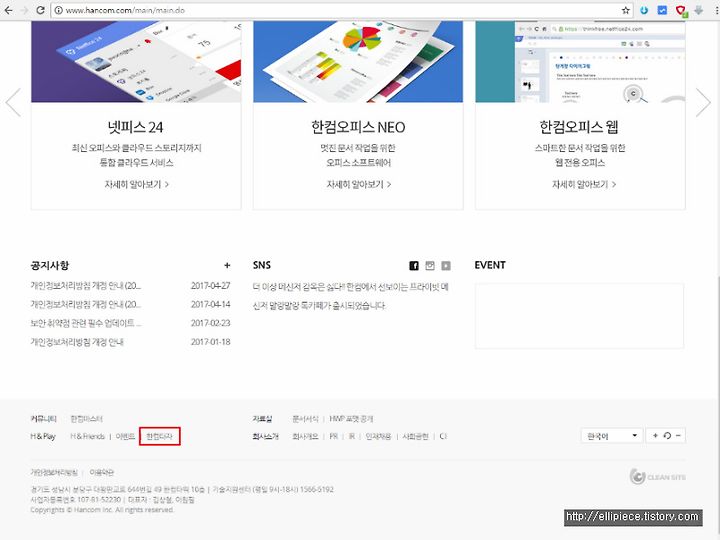Open the 사회공헌 footer link
This screenshot has height=540, width=720.
(x=416, y=436)
